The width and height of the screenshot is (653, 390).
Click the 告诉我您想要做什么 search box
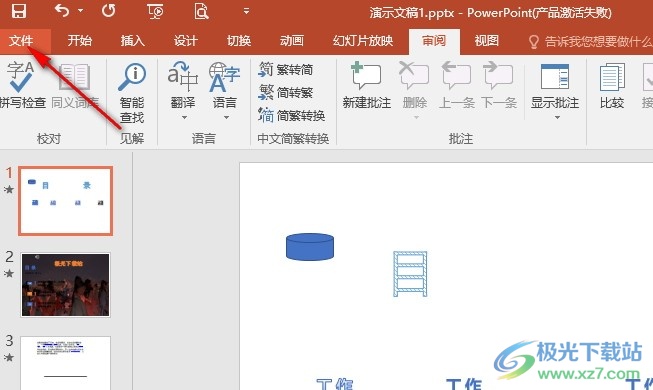coord(590,41)
